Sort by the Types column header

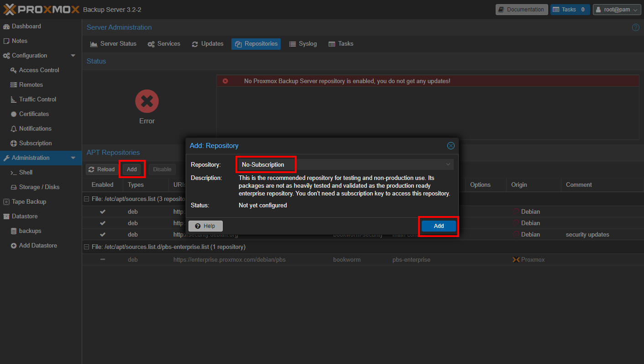coord(146,185)
